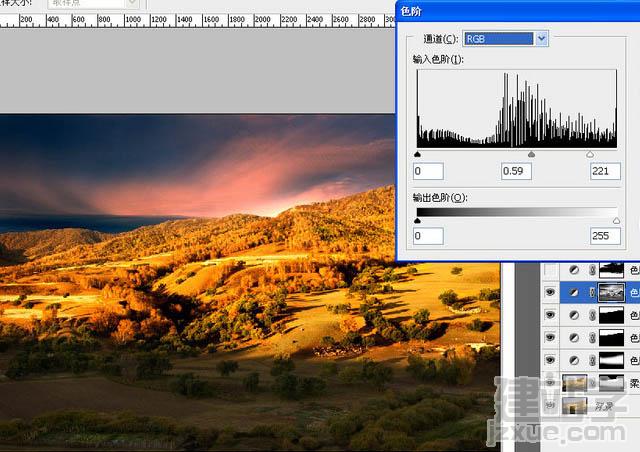The width and height of the screenshot is (640, 452).
Task: Toggle visibility of the 背景 layer
Action: [x=550, y=405]
